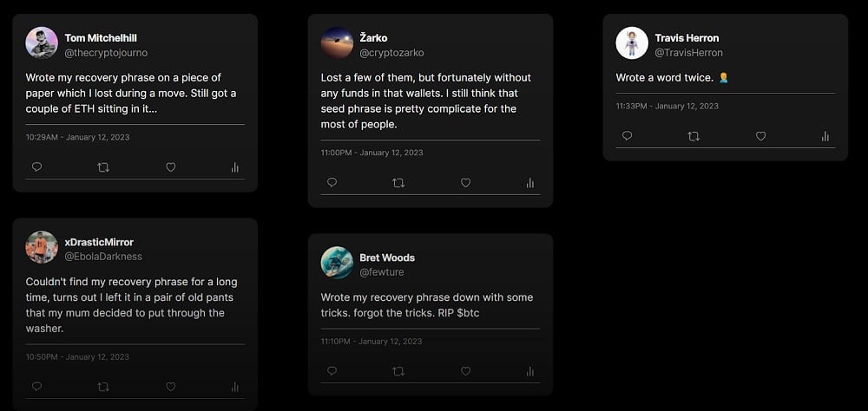This screenshot has height=411, width=868.
Task: Click xDrasticMirror's profile picture
Action: (42, 247)
